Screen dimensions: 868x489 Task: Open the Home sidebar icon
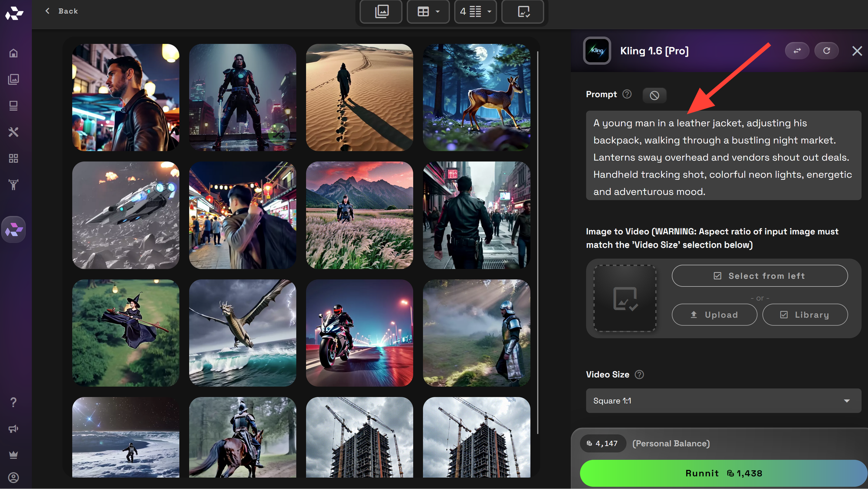point(13,53)
